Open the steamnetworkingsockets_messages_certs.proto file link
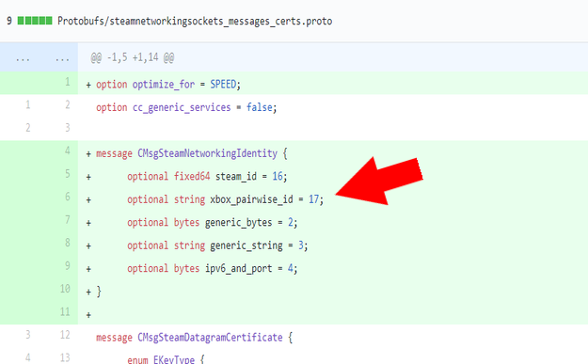 click(x=195, y=21)
